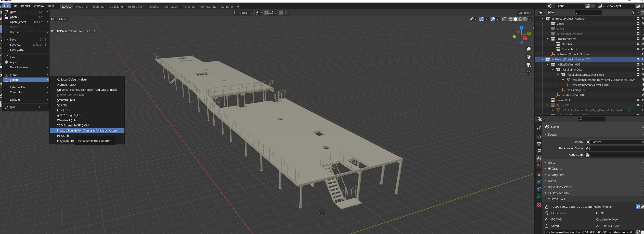Open the Scene properties tab
This screenshot has height=234, width=644.
click(x=539, y=158)
